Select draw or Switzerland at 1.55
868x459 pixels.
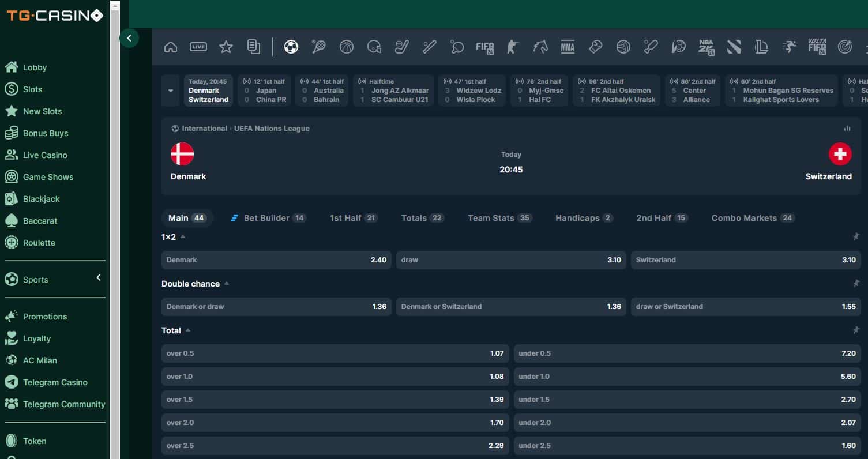click(746, 307)
